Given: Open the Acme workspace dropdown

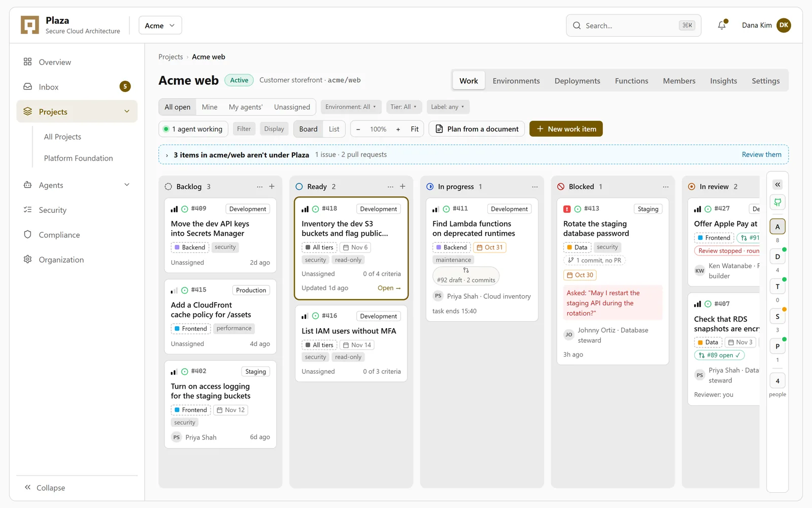Looking at the screenshot, I should (x=160, y=25).
